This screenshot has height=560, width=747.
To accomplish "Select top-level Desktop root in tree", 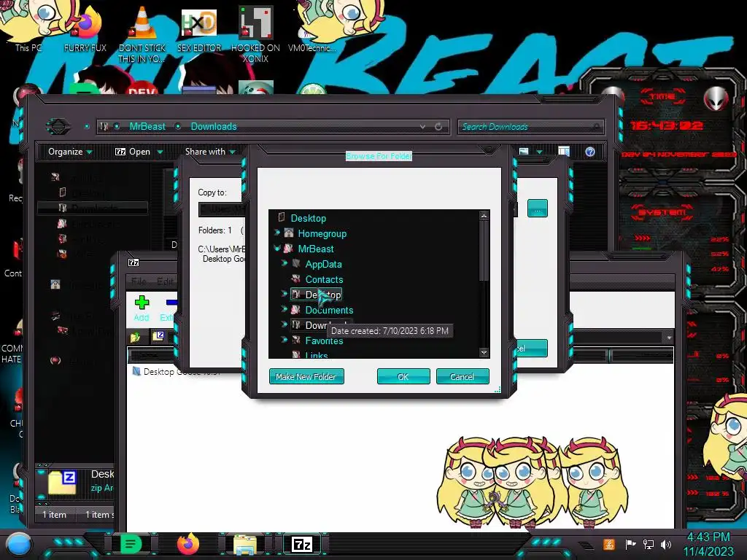I will point(309,219).
